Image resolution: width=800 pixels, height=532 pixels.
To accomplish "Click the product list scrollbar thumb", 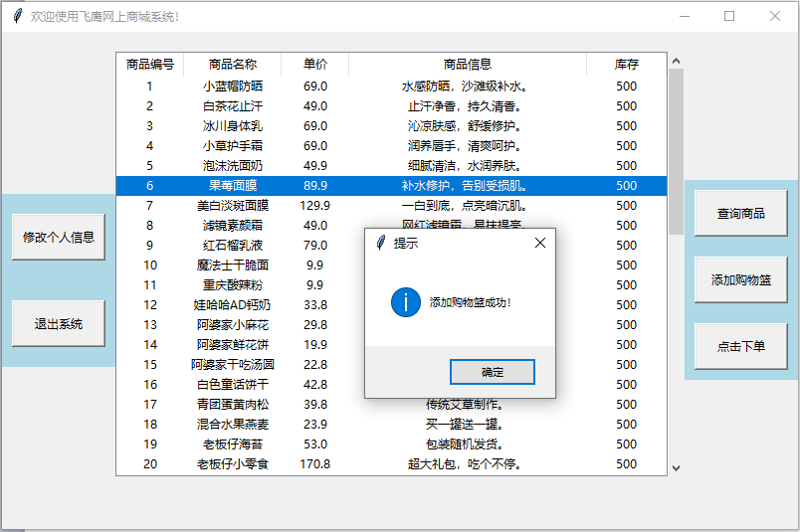I will pos(676,151).
